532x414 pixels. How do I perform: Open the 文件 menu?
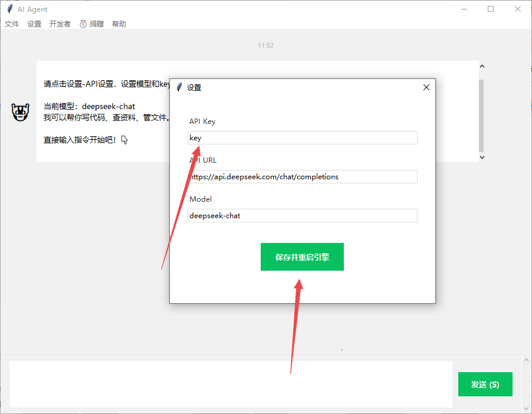pos(12,24)
